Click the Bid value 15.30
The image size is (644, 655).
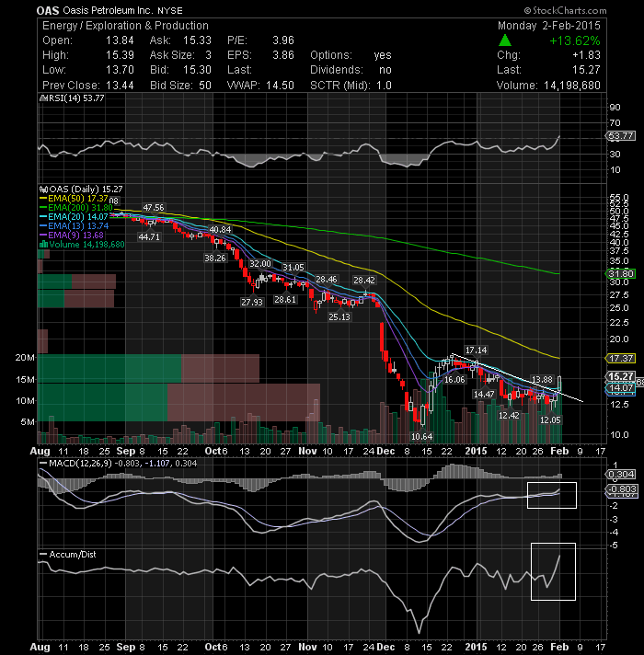coord(197,70)
